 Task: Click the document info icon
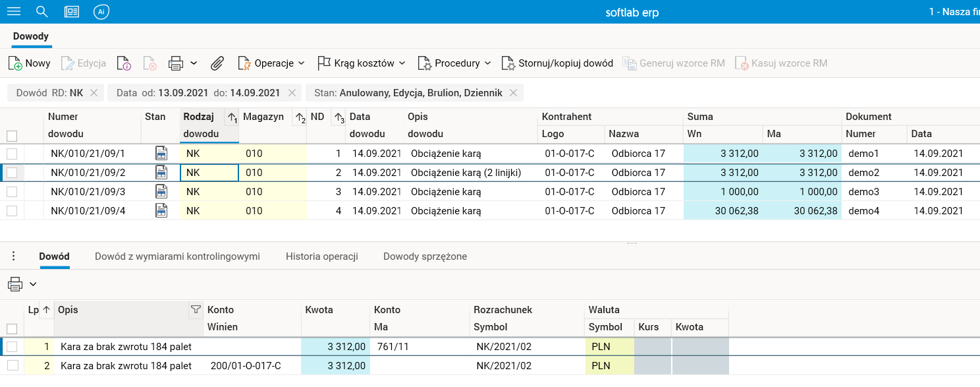124,63
